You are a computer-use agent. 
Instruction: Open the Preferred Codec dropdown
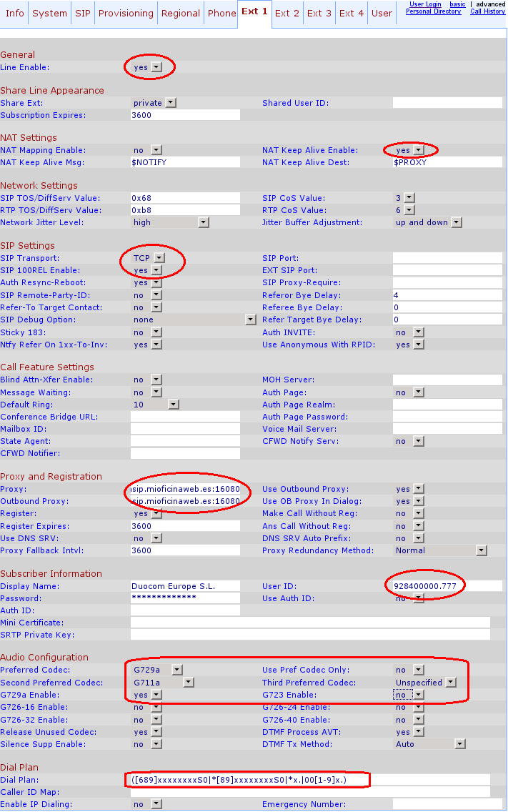coord(177,670)
